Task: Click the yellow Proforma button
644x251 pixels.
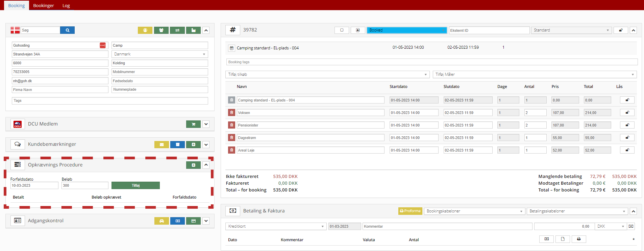Action: pos(410,211)
